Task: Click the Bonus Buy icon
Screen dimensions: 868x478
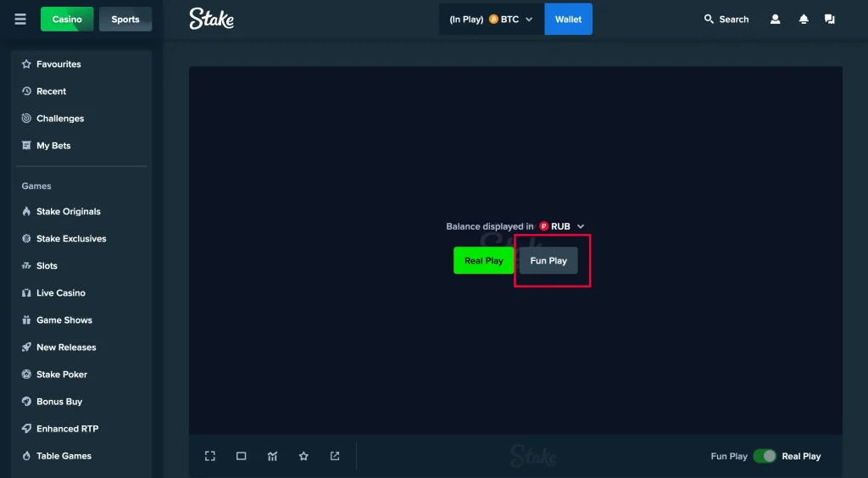Action: [26, 401]
